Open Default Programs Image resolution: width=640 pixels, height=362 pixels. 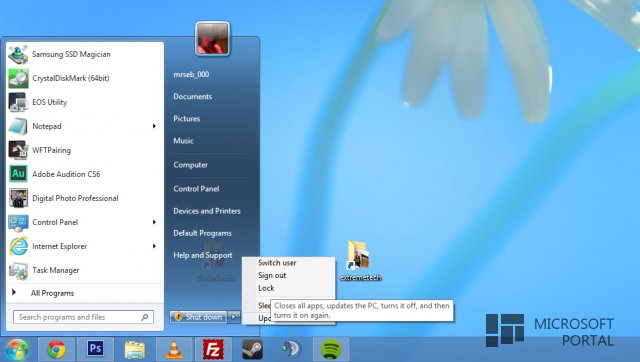(202, 233)
